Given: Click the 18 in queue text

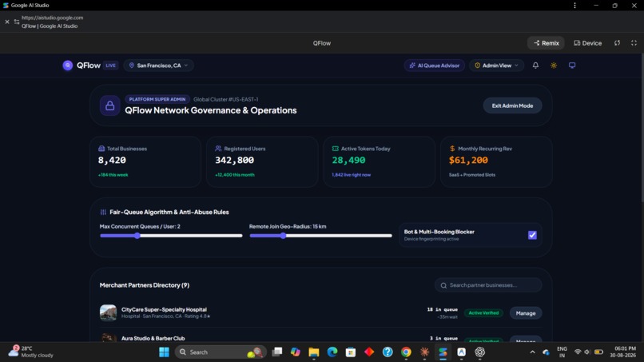Looking at the screenshot, I should coord(443,309).
